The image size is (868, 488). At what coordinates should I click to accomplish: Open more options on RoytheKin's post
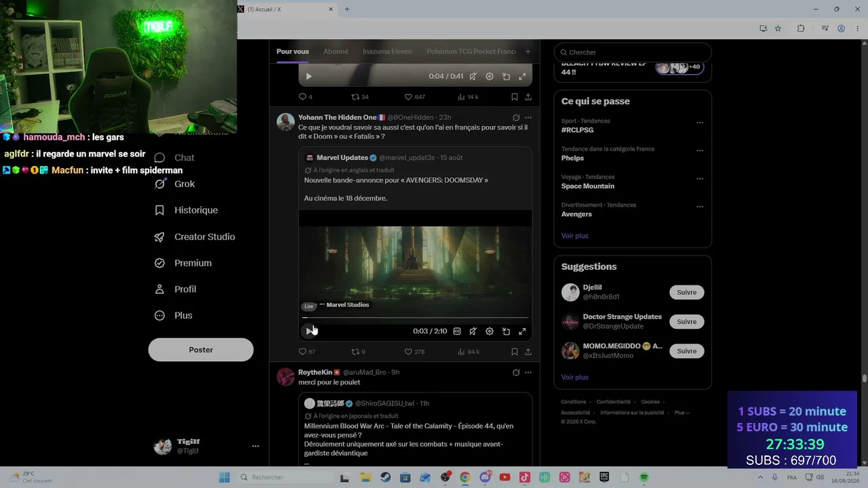[528, 372]
